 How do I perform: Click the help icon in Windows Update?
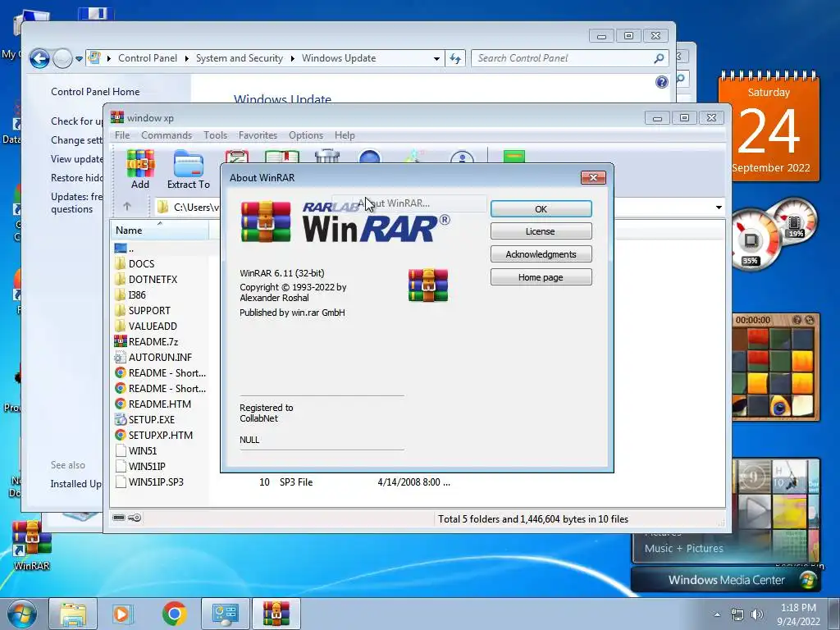(662, 82)
